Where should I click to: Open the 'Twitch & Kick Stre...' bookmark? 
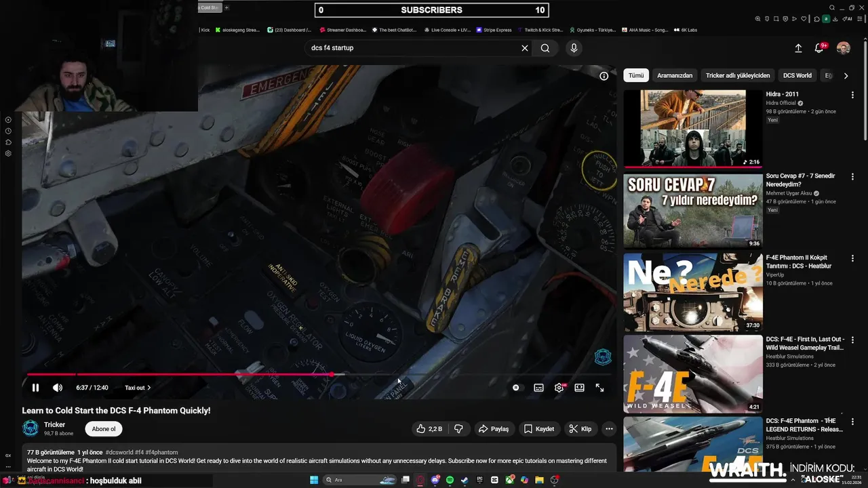coord(540,30)
